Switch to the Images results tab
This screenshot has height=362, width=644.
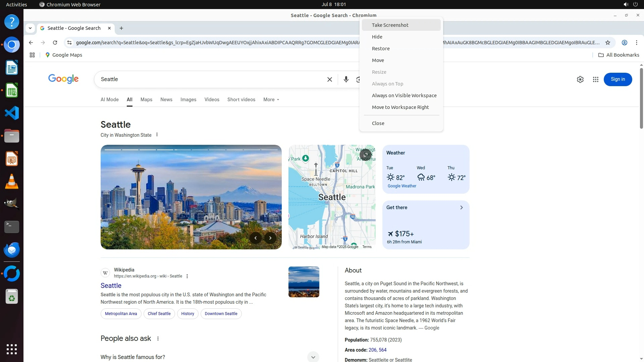click(x=188, y=100)
